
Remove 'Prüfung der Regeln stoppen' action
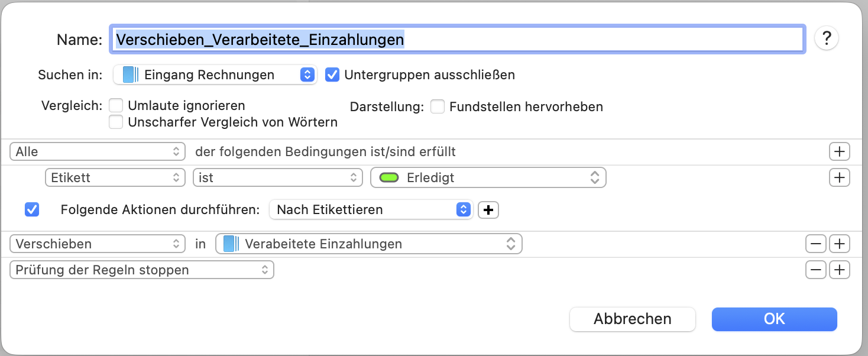[x=816, y=270]
